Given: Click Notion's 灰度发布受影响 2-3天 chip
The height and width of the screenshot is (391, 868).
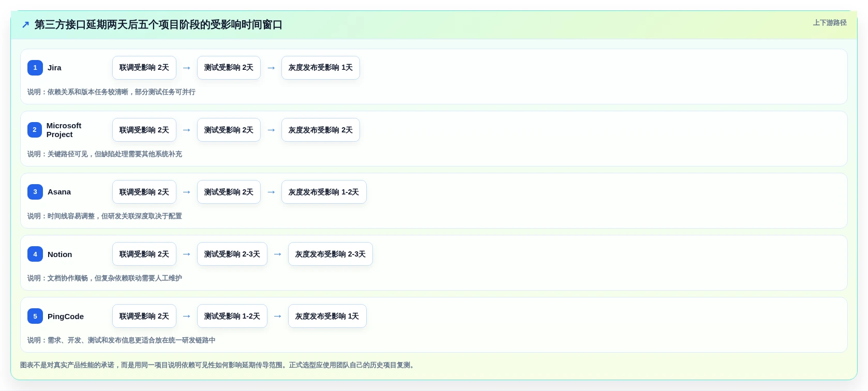Looking at the screenshot, I should (x=331, y=254).
